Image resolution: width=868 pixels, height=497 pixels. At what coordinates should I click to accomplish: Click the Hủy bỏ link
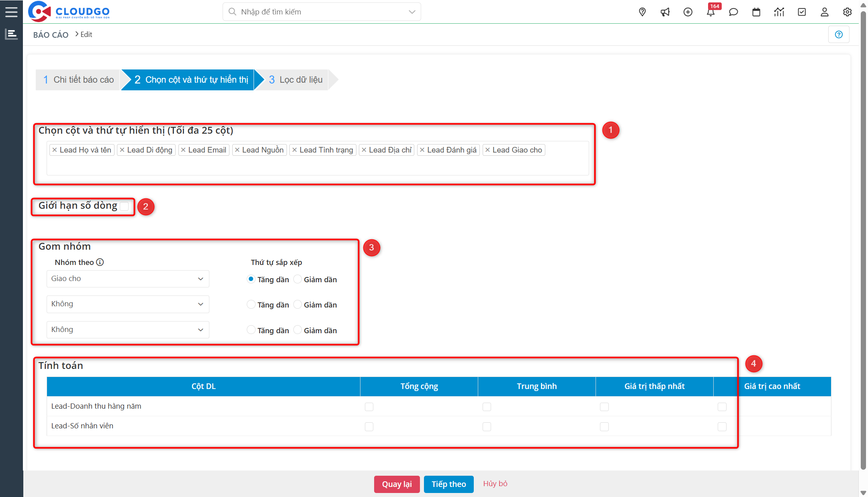pyautogui.click(x=495, y=484)
